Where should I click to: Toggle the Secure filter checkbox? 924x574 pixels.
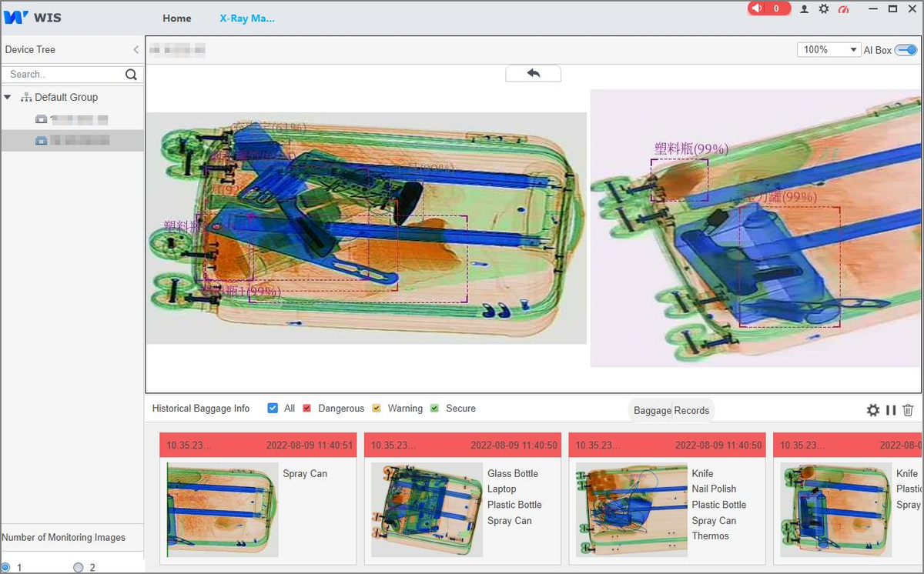(434, 409)
